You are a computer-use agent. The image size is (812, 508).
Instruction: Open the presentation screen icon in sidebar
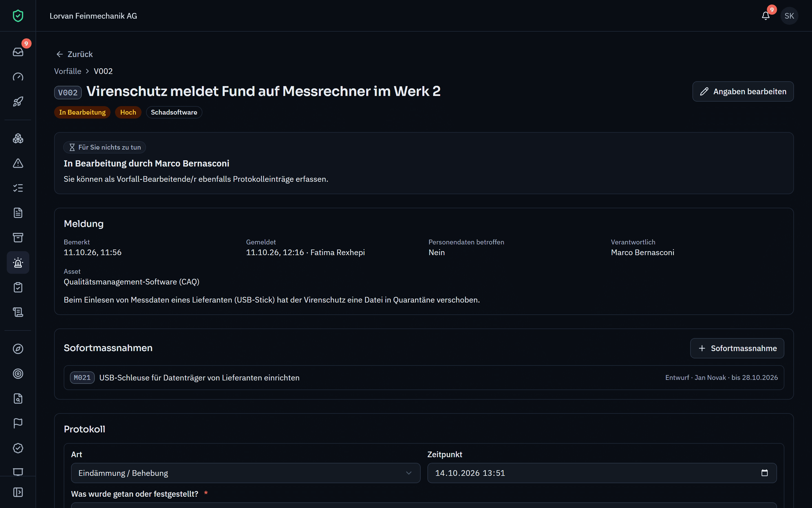18,472
